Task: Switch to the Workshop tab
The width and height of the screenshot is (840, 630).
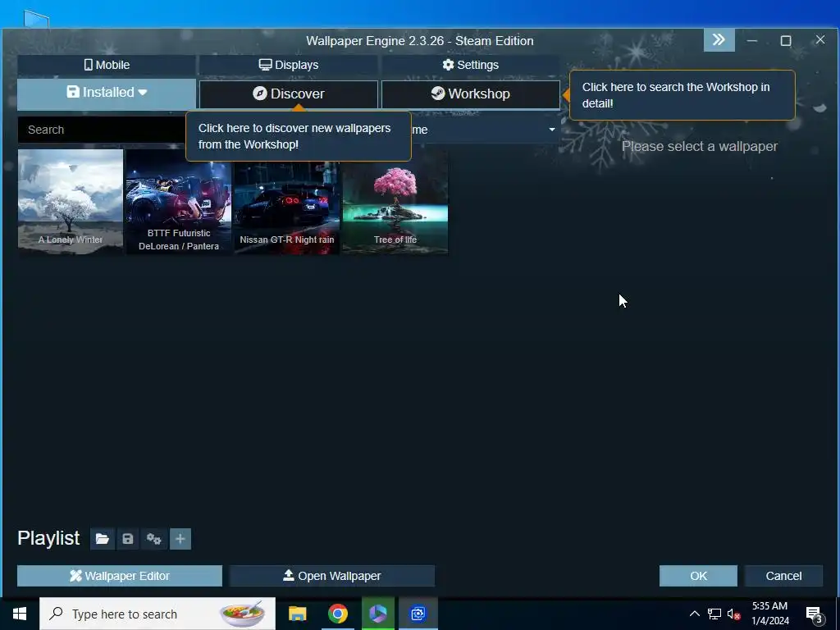Action: click(x=470, y=94)
